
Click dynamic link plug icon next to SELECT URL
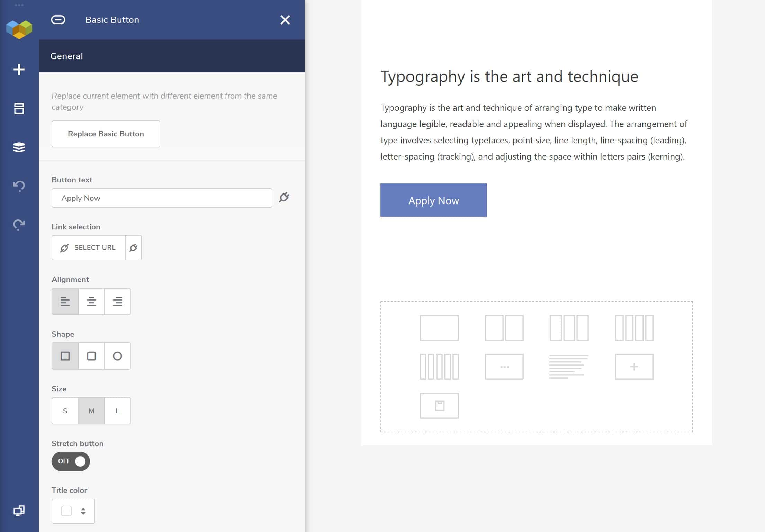pyautogui.click(x=134, y=247)
